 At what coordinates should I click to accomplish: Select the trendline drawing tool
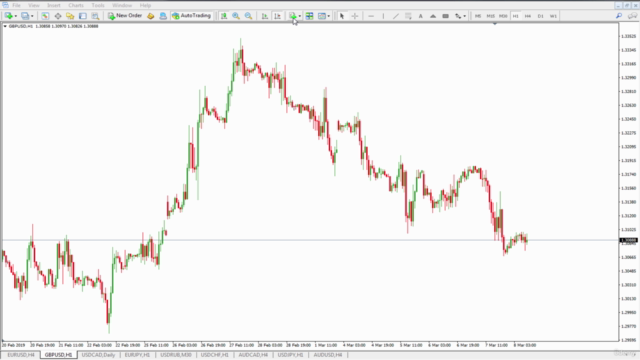pos(396,16)
